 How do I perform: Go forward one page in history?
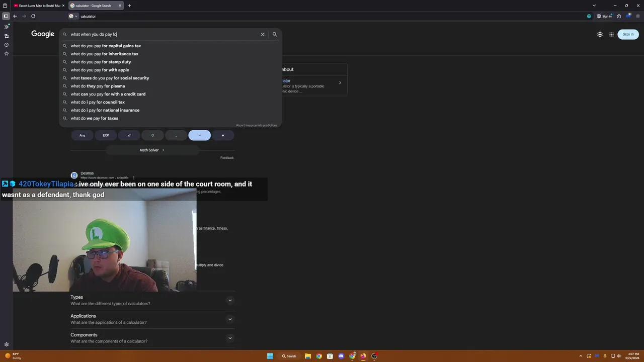(x=24, y=16)
